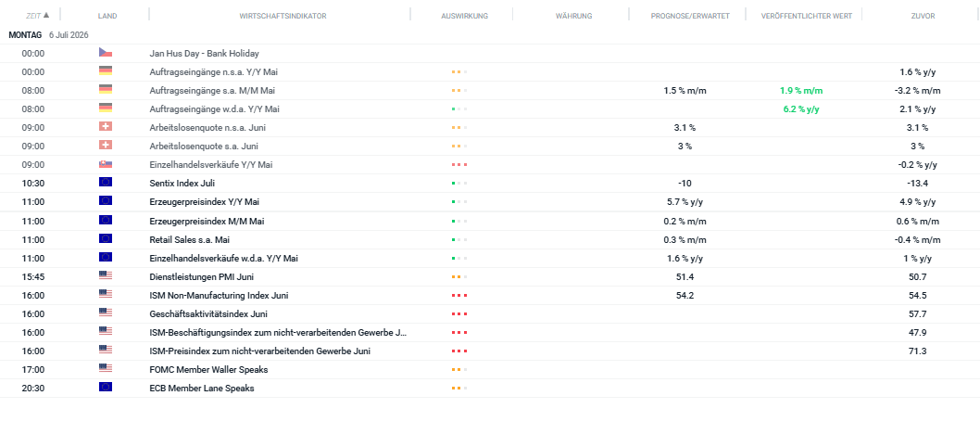Screen dimensions: 980x421
Task: Click EU flag beside ECB Member Lane Speaks
Action: point(105,388)
